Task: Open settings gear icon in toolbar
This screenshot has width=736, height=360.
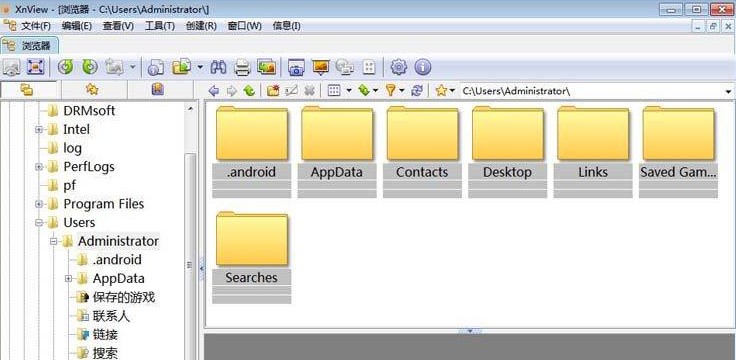Action: pos(399,67)
